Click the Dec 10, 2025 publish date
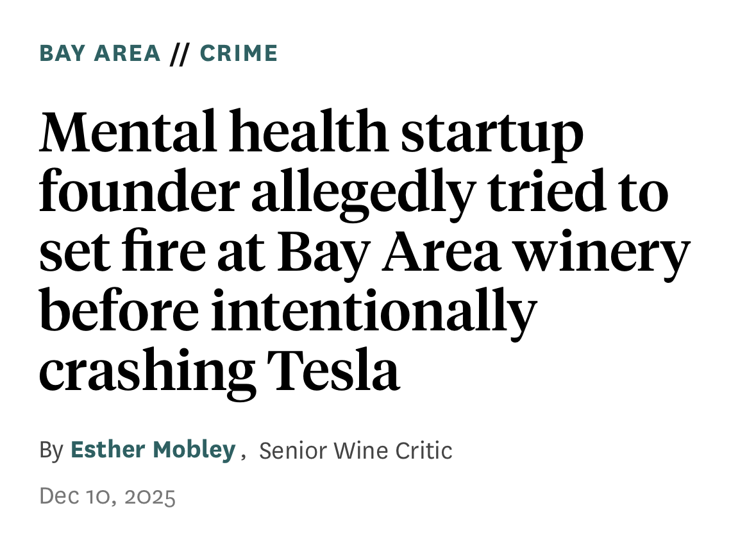 click(x=107, y=496)
